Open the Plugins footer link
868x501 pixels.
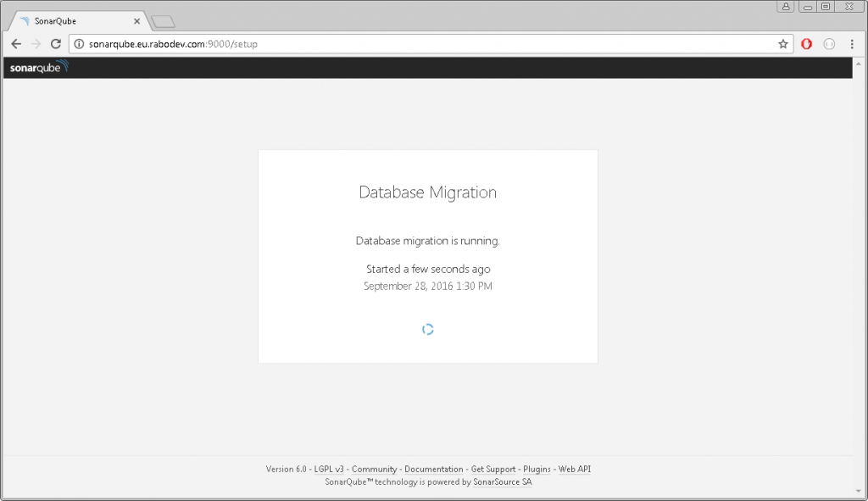[537, 469]
